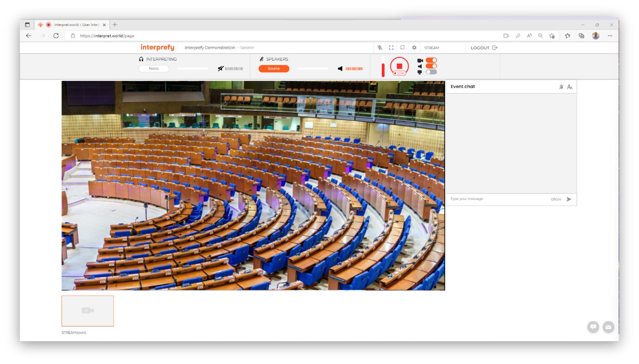Open browser tab actions menu

(x=27, y=25)
